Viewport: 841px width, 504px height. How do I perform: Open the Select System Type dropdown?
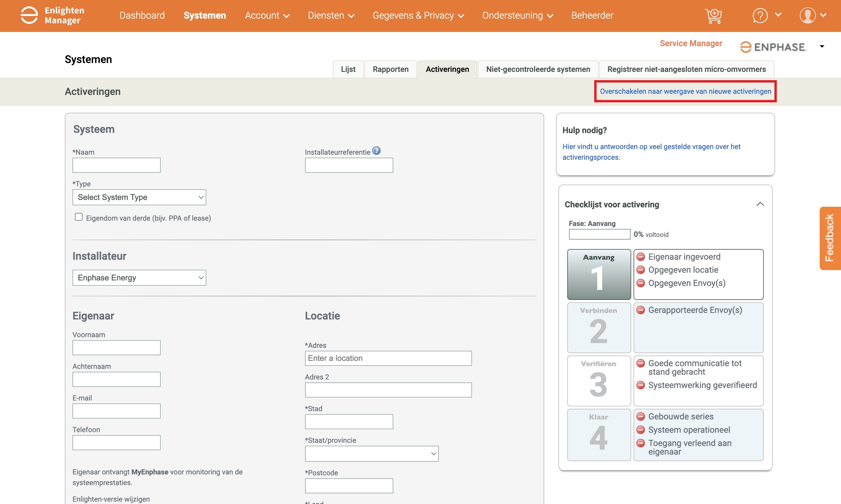tap(139, 197)
